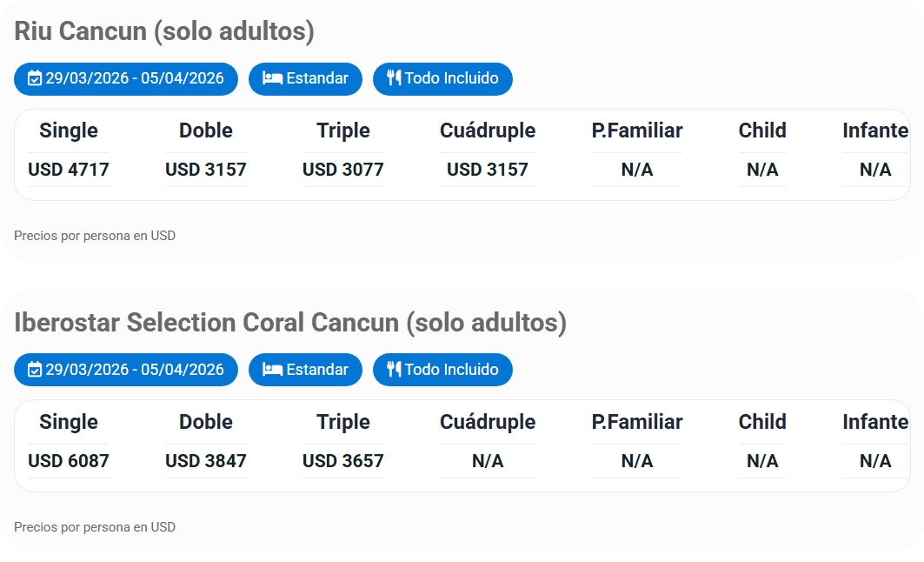This screenshot has width=924, height=562.
Task: Click calendar icon in Iberostar date badge
Action: point(35,370)
